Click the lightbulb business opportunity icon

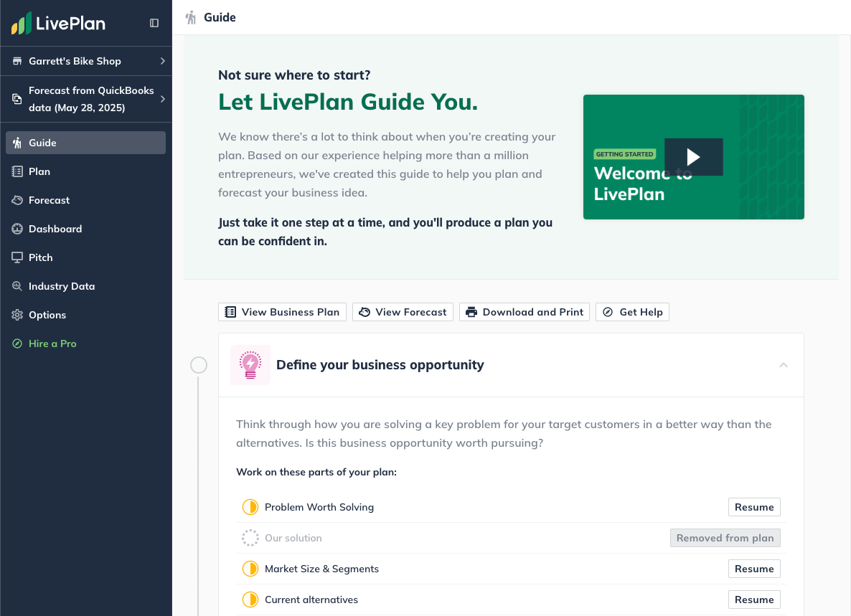tap(250, 365)
